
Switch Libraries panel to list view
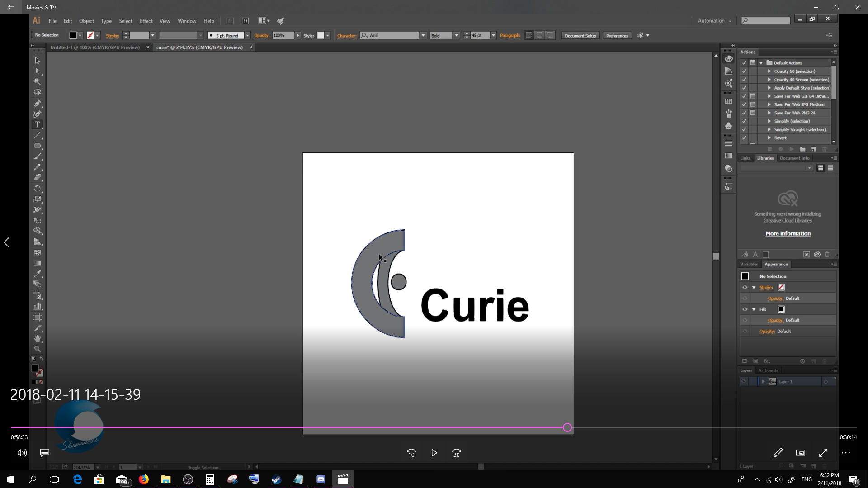point(830,168)
